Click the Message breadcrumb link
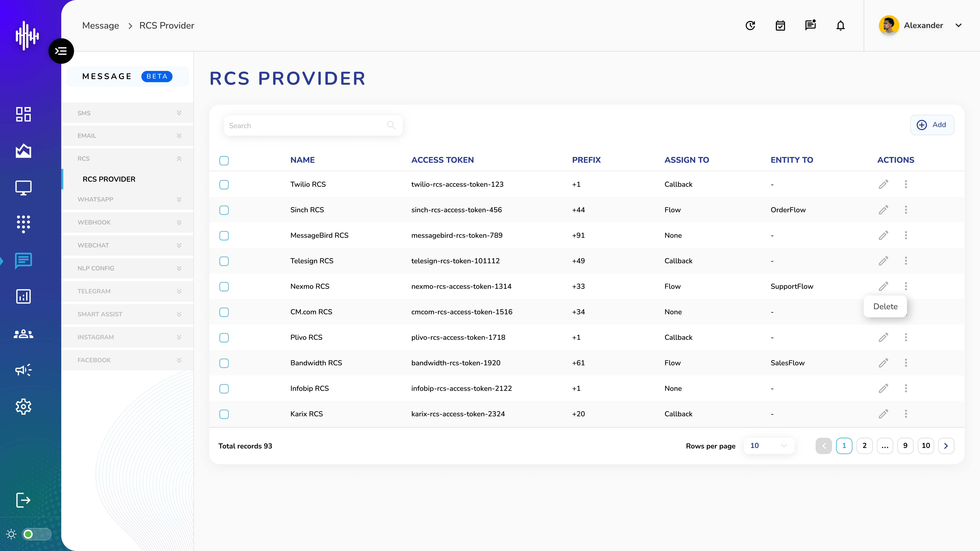980x551 pixels. click(100, 26)
